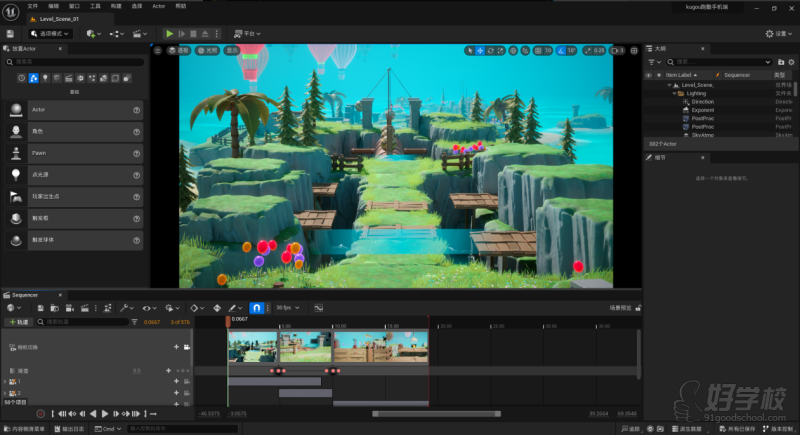Click the Save level disk icon
This screenshot has width=800, height=435.
pyautogui.click(x=12, y=33)
